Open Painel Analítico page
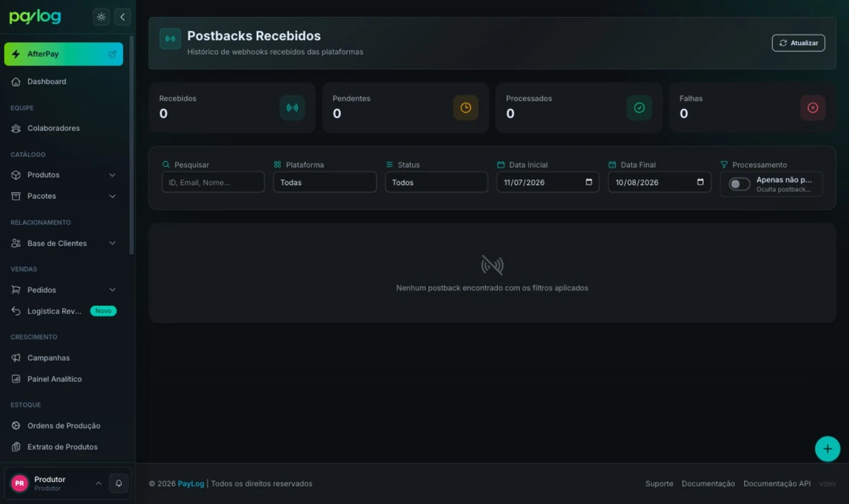Viewport: 849px width, 504px height. click(x=64, y=379)
